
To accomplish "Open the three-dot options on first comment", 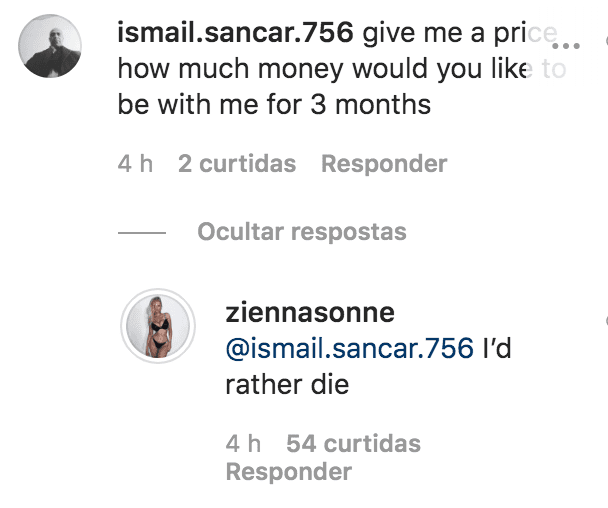I will (566, 46).
